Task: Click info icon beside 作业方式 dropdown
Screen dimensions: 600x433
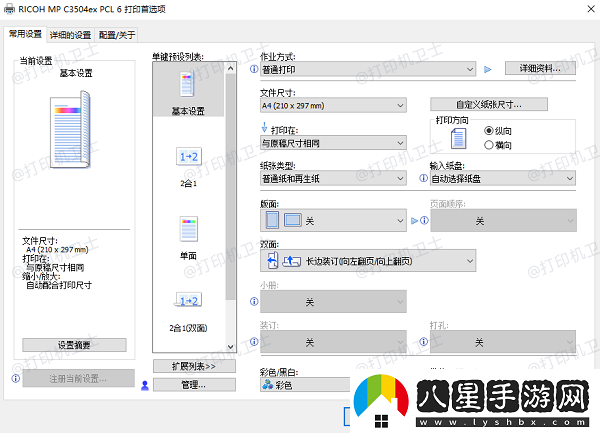Action: click(254, 69)
